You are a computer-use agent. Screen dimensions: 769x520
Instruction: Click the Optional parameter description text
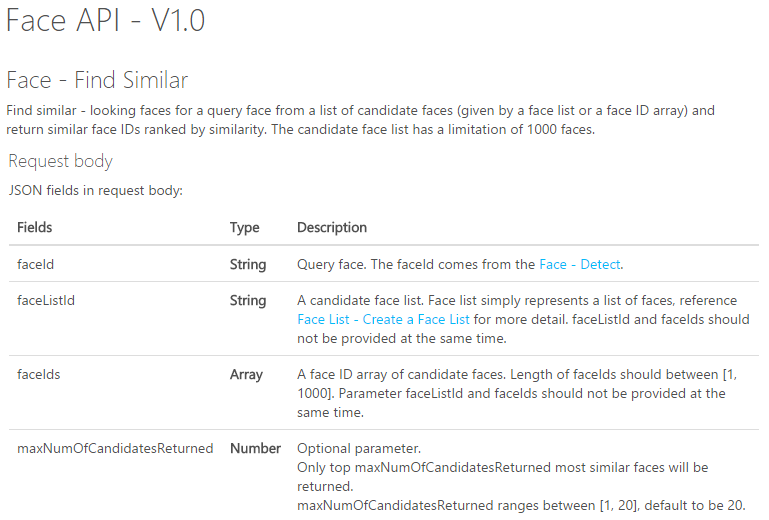(359, 448)
